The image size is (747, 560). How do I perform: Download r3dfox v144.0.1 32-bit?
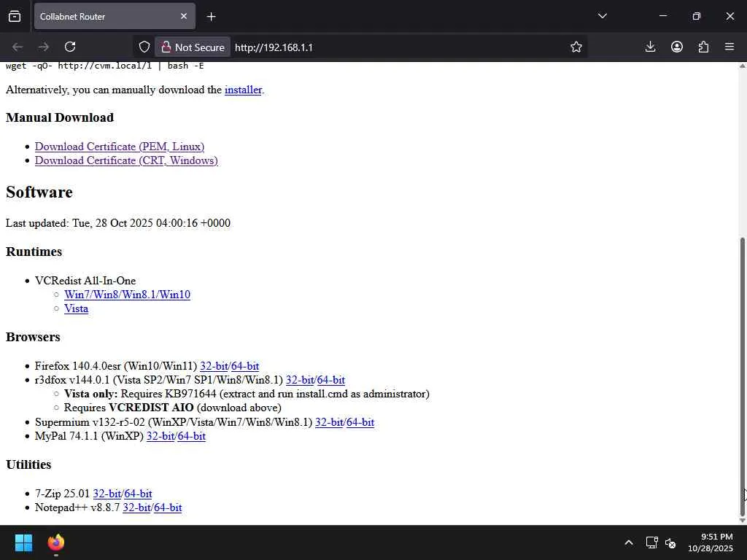(300, 380)
